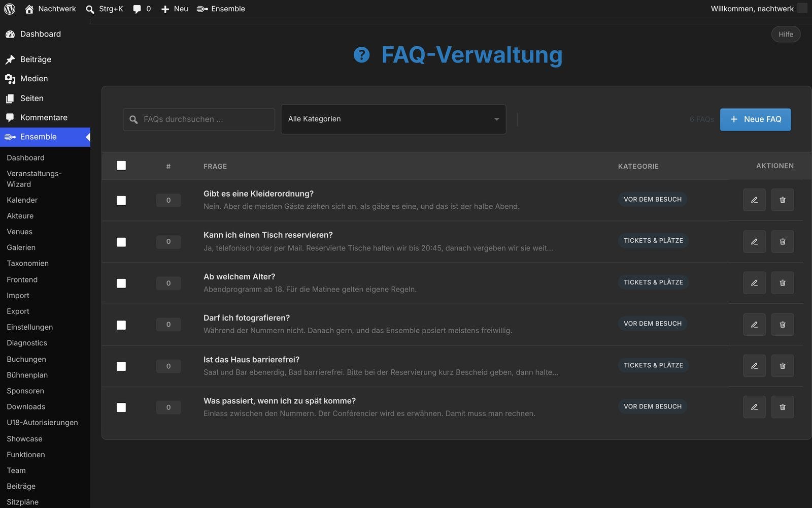The image size is (812, 508).
Task: Click the question 'Kann ich einen Tisch reservieren?'
Action: coord(268,235)
